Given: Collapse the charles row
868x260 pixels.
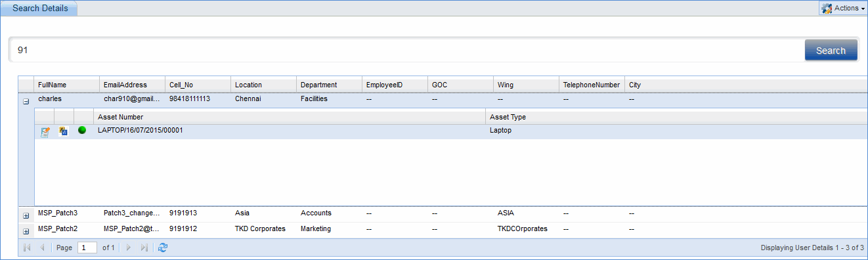Looking at the screenshot, I should tap(26, 102).
